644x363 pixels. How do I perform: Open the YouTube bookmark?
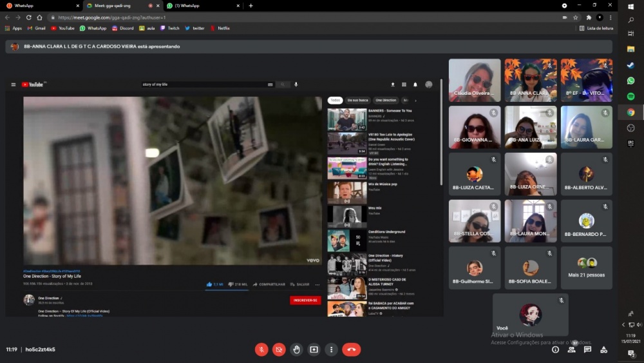62,28
